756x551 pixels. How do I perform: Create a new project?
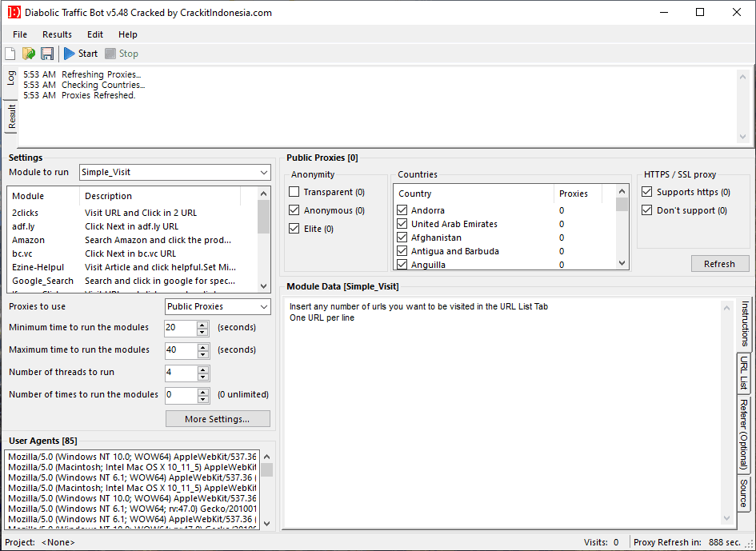pos(10,53)
